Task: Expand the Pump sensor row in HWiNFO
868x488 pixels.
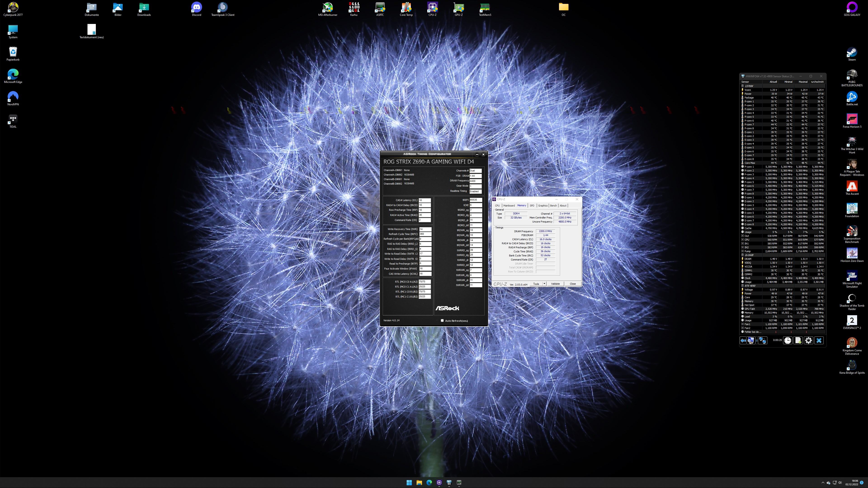Action: tap(742, 251)
